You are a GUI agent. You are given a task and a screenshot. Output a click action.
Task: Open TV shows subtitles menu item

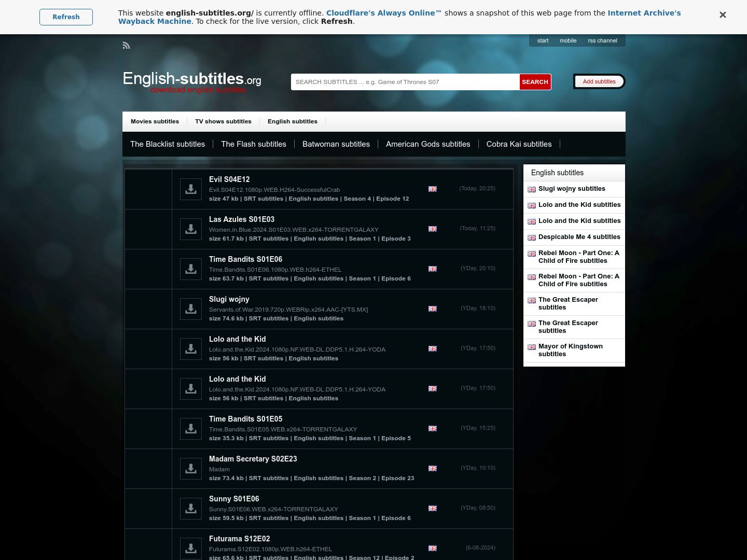223,121
